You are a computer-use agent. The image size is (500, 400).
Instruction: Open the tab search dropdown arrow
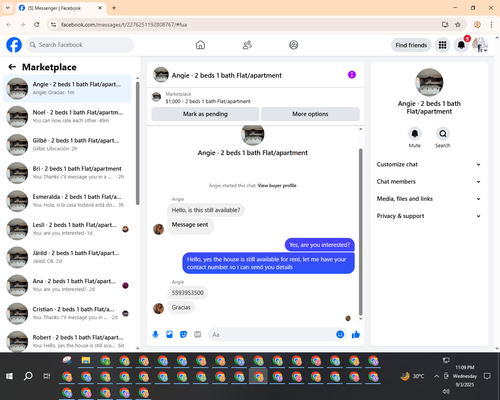[x=8, y=8]
